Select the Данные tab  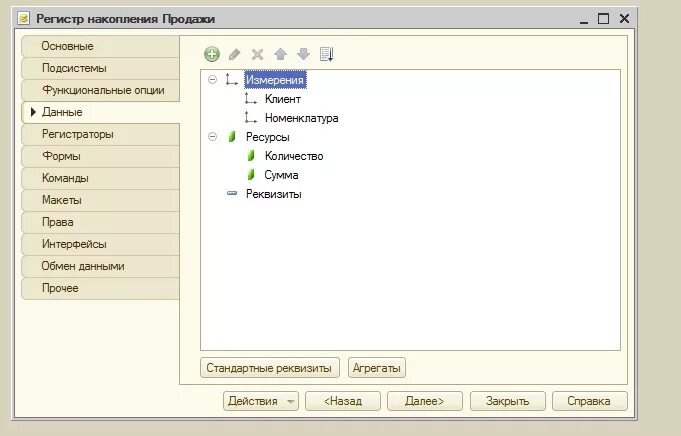[100, 112]
